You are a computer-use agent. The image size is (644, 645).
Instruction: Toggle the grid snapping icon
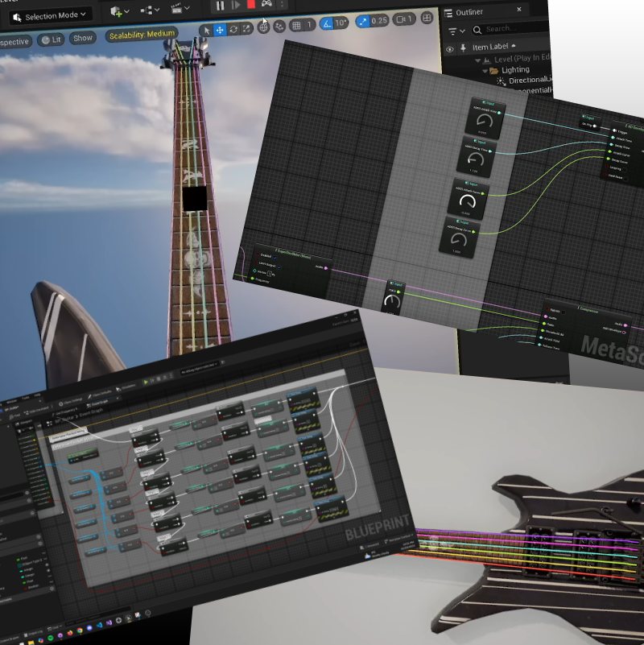(x=296, y=25)
